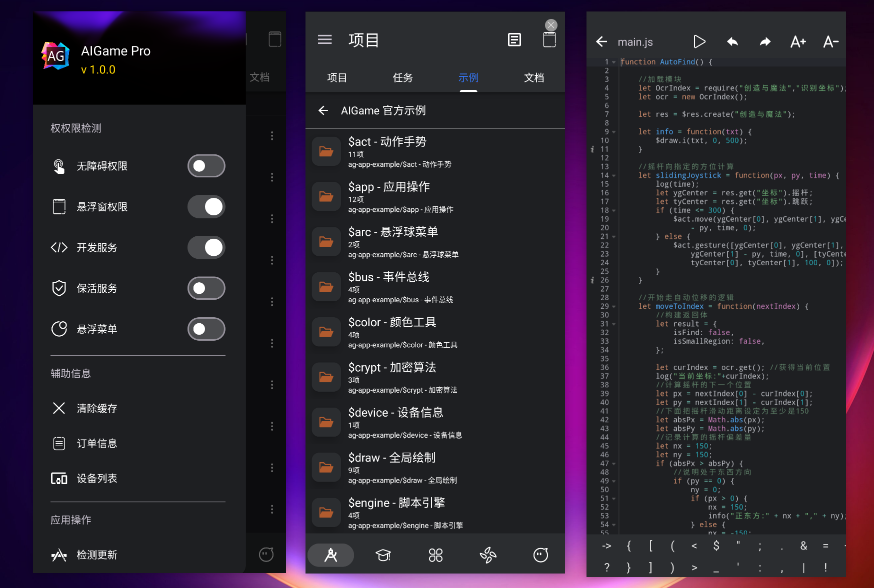The image size is (874, 588).
Task: Click the main.js file title
Action: click(x=635, y=42)
